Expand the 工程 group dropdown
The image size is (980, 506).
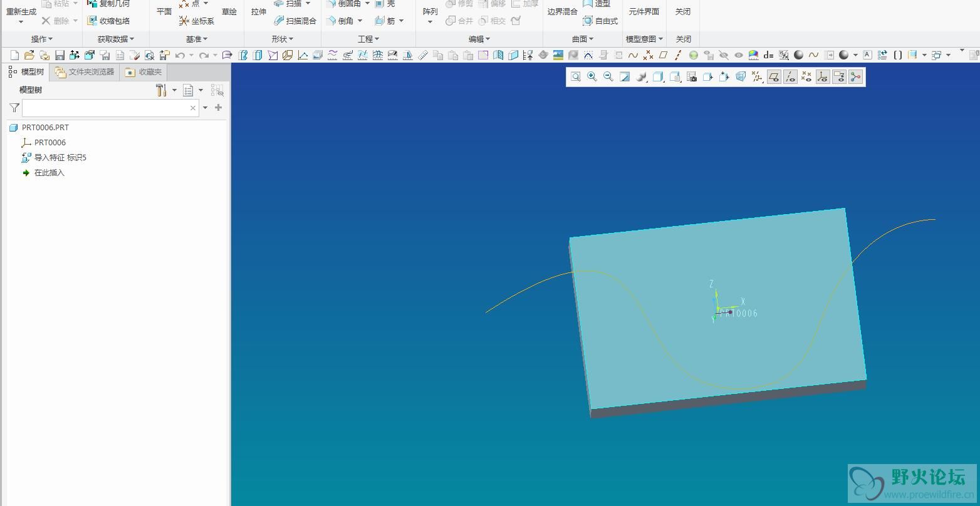click(x=368, y=39)
